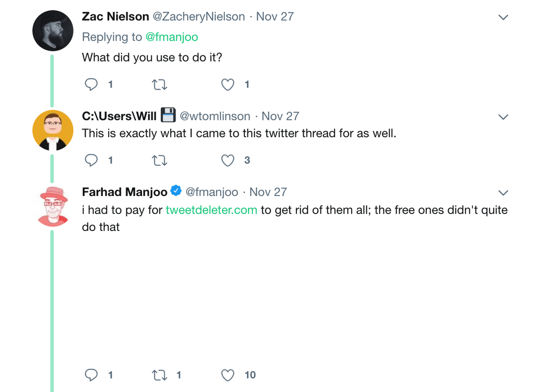Like the C:\Users\Will tweet
This screenshot has width=543, height=392.
coord(228,161)
